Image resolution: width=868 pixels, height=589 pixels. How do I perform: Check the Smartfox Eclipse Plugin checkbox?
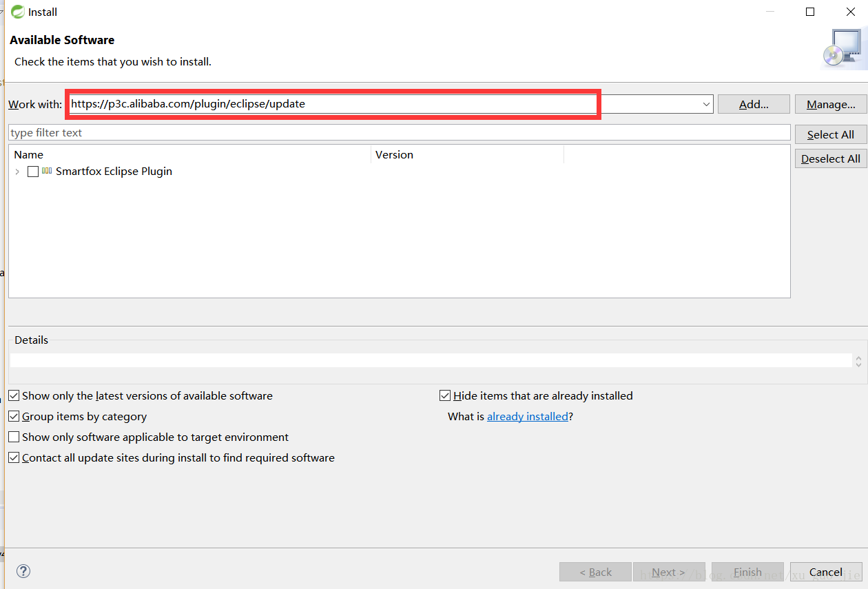[x=33, y=172]
